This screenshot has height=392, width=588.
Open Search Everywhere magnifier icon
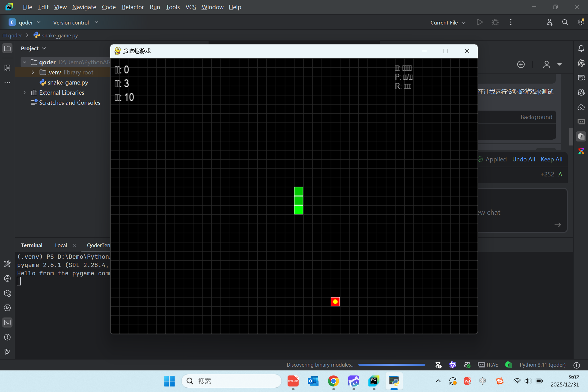point(565,22)
